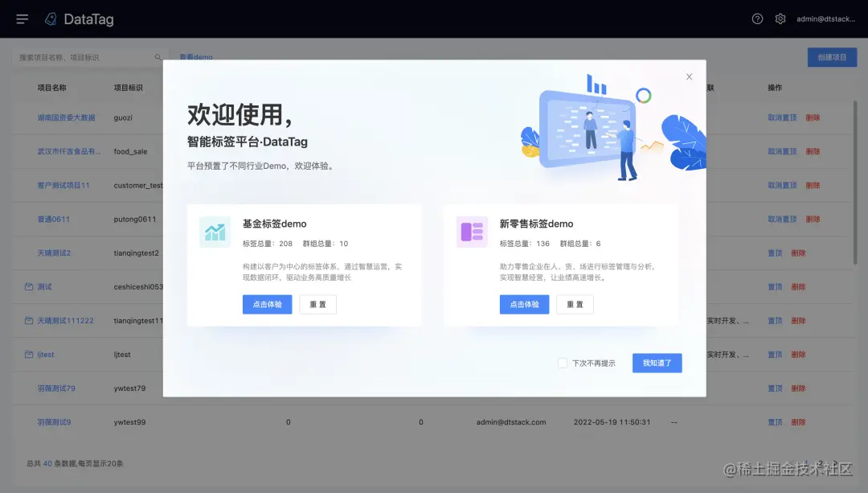868x493 pixels.
Task: Click folder icon beside ljtest
Action: pyautogui.click(x=29, y=355)
